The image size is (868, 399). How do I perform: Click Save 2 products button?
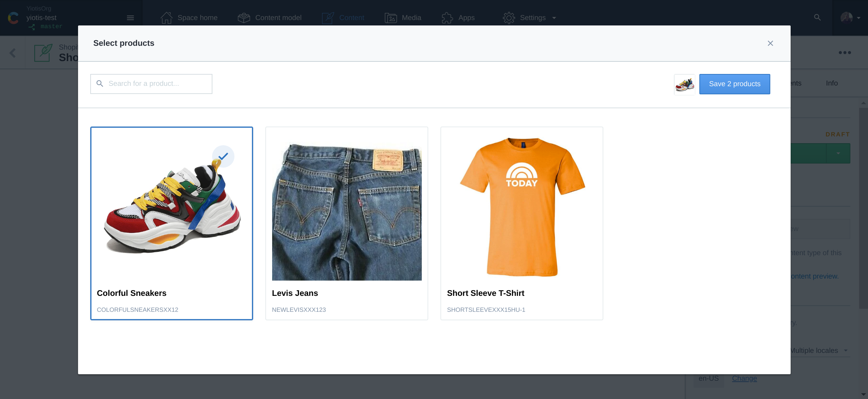[735, 84]
